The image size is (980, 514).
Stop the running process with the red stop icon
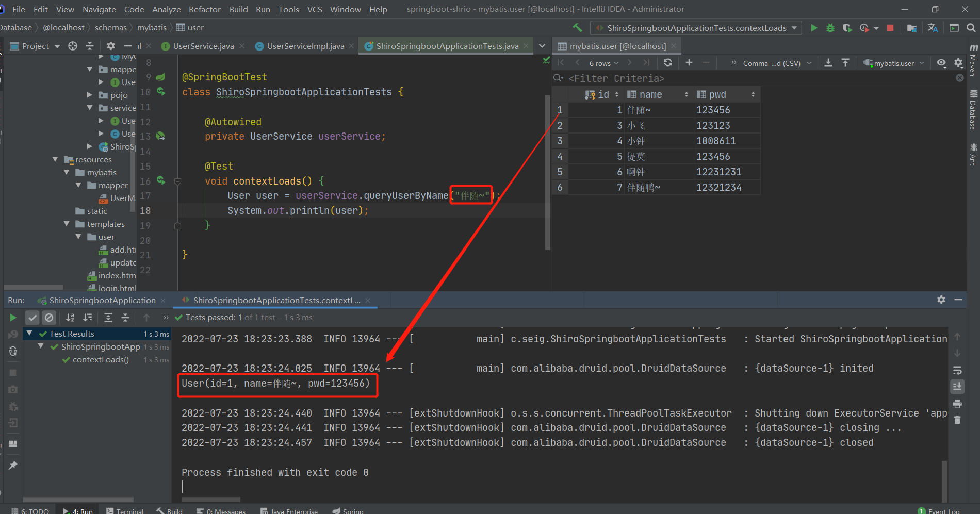pos(890,28)
